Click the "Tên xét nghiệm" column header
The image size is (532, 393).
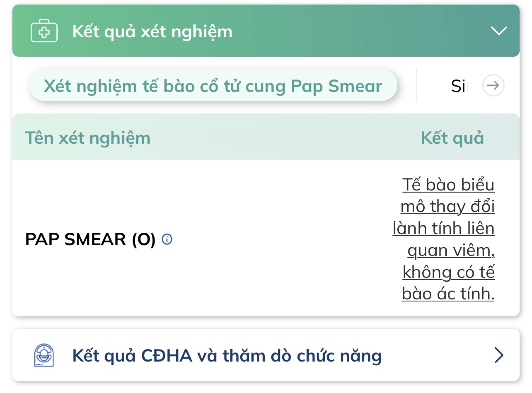[88, 138]
